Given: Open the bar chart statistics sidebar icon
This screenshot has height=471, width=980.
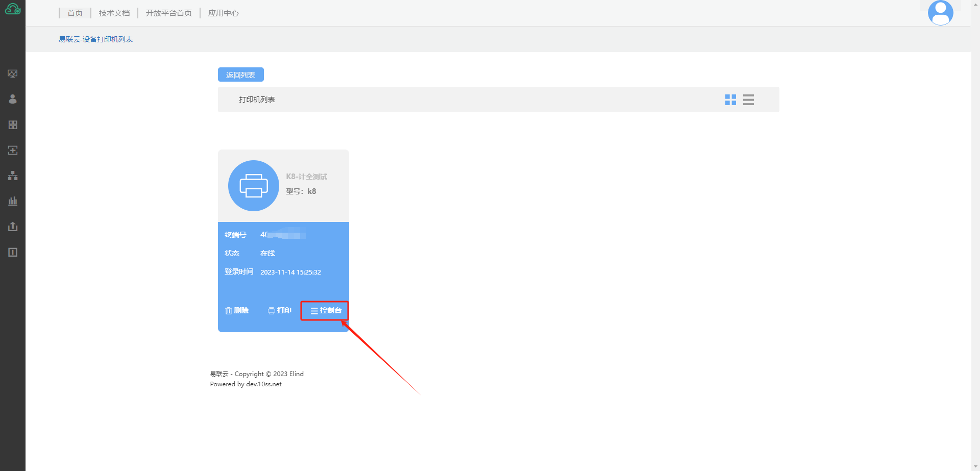Looking at the screenshot, I should 13,201.
